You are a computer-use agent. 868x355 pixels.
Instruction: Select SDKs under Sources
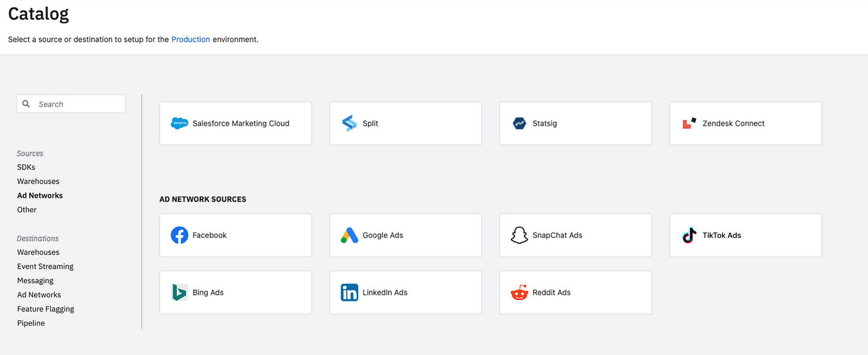[26, 167]
